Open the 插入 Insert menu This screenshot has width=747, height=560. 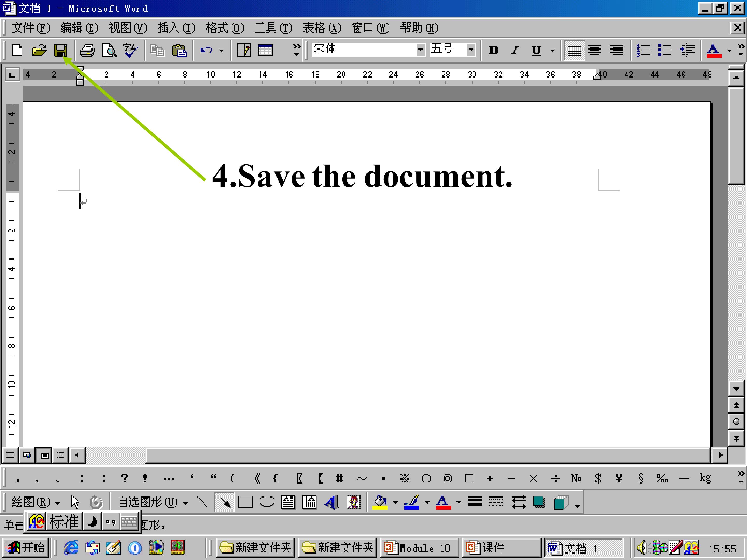coord(176,28)
